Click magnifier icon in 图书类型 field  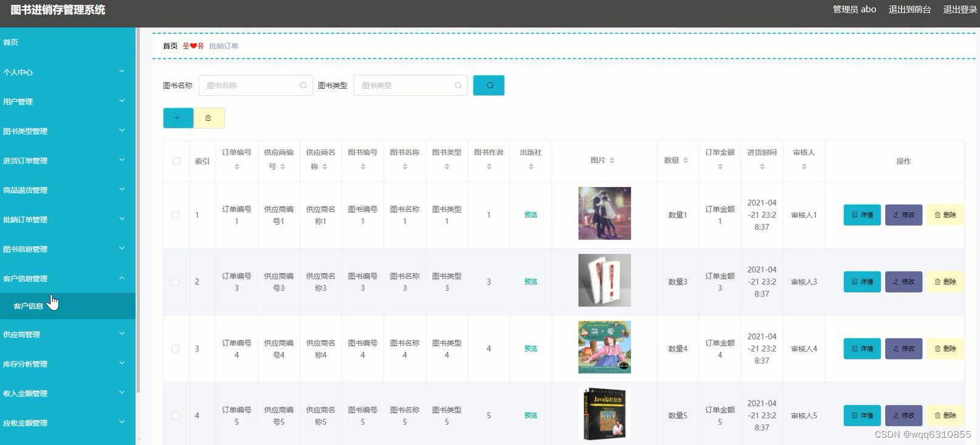[x=458, y=86]
